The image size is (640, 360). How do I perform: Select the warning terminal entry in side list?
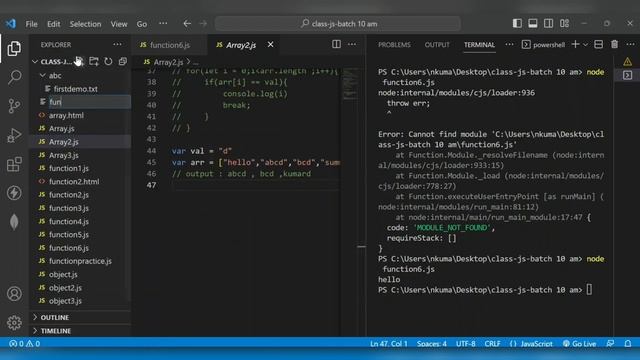pos(627,62)
